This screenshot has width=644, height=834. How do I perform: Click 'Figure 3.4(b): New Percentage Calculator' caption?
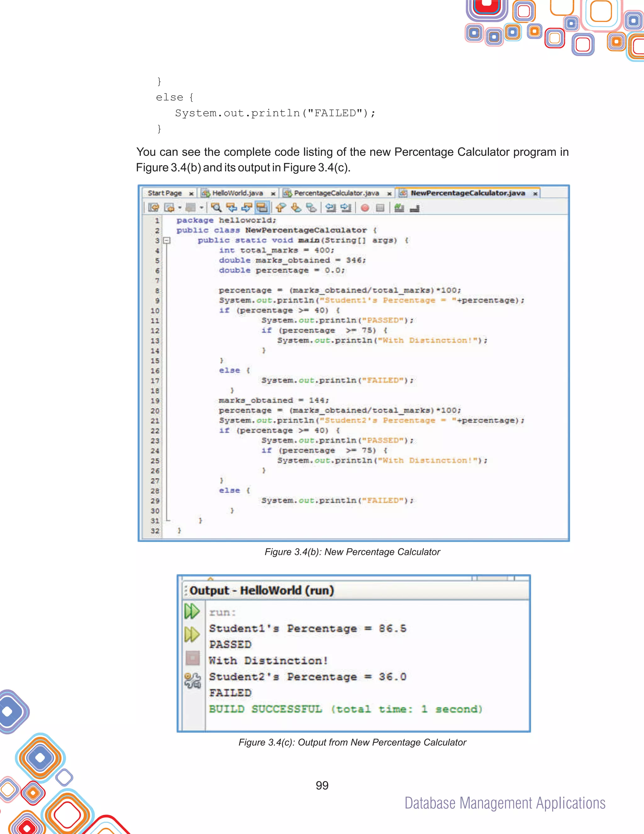click(352, 552)
